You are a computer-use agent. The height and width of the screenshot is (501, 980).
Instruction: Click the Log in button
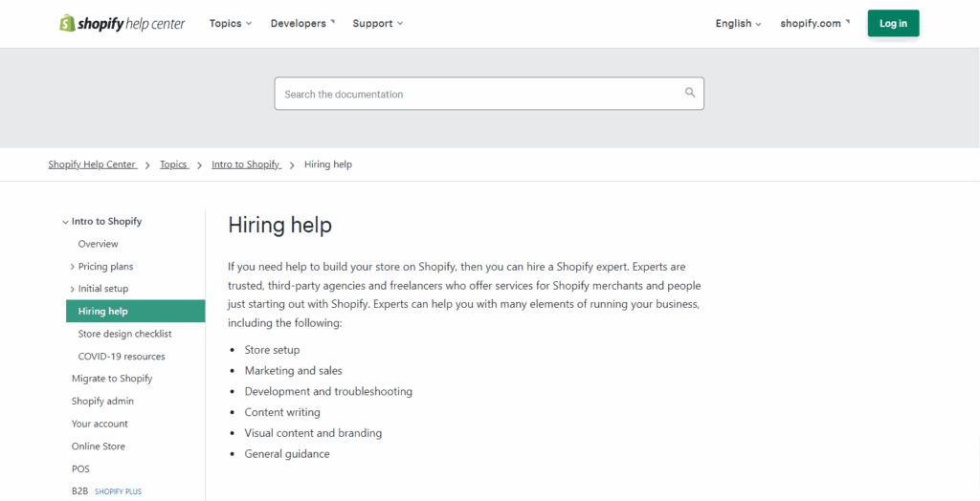point(893,24)
